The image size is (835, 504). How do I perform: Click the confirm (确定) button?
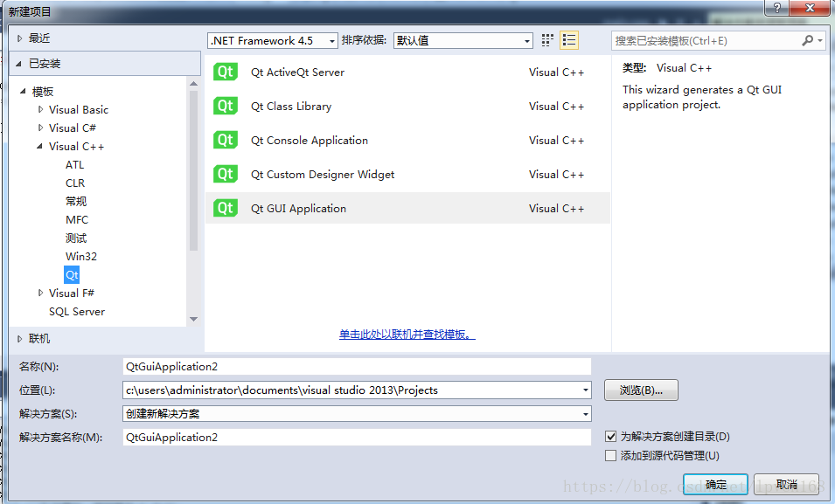pyautogui.click(x=716, y=484)
